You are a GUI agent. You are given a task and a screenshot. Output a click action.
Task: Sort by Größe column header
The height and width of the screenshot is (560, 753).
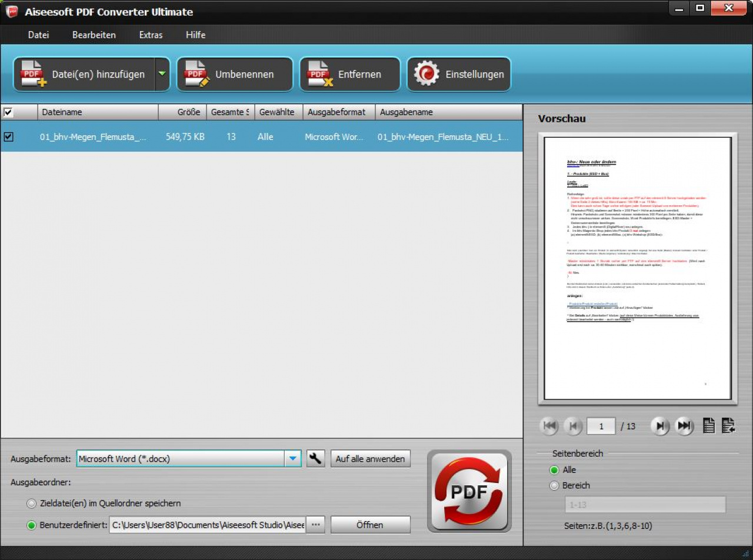(x=182, y=112)
